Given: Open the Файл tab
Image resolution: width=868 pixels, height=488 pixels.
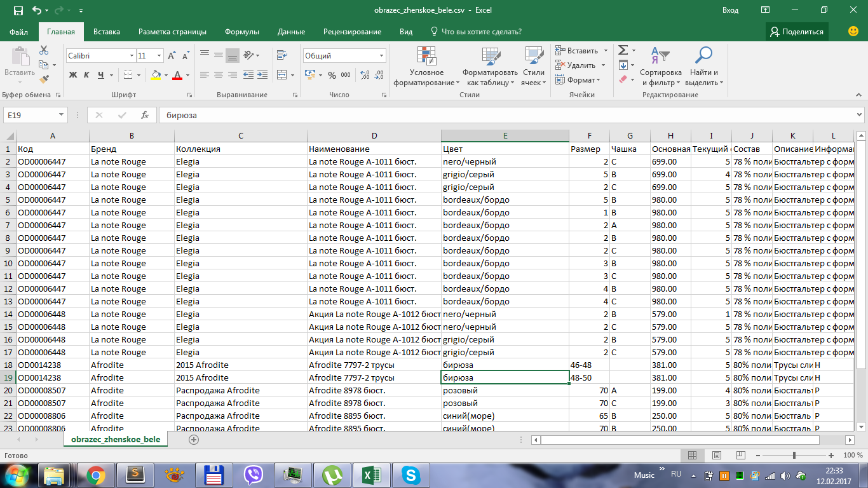Looking at the screenshot, I should click(x=19, y=32).
